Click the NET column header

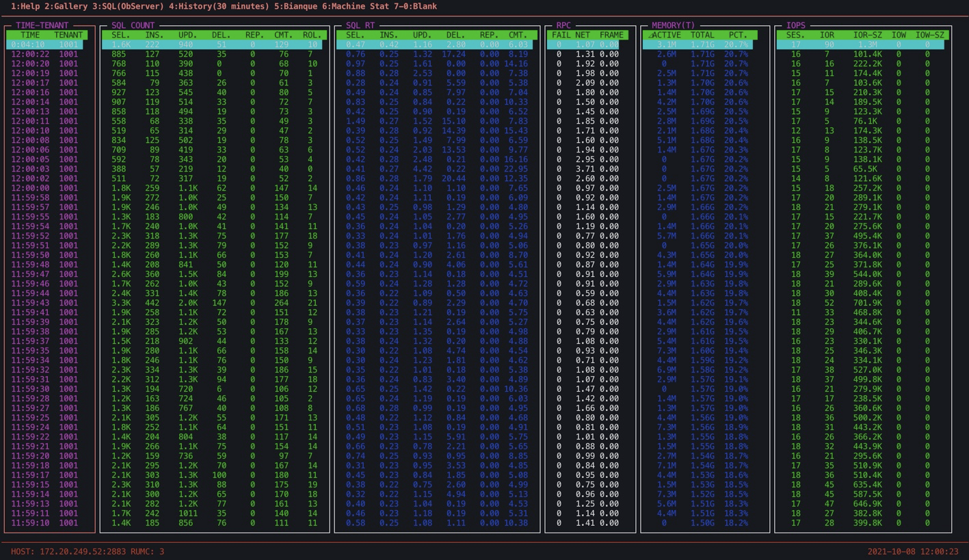tap(583, 35)
